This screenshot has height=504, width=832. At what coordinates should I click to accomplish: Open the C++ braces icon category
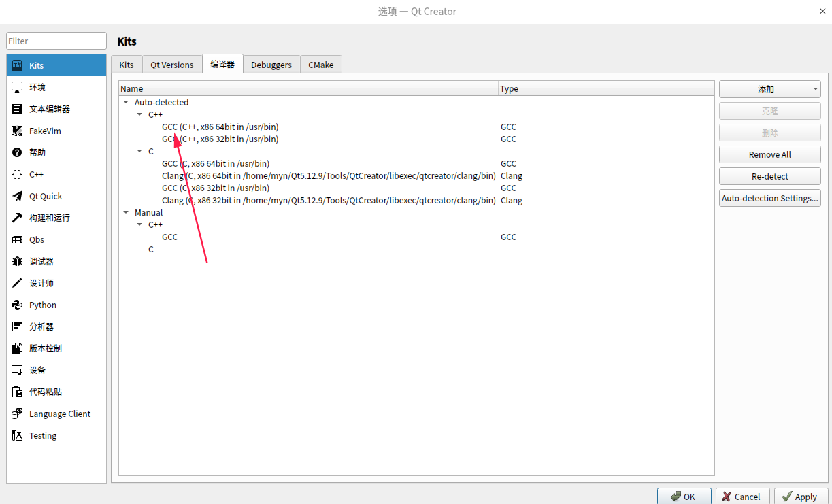[x=17, y=174]
